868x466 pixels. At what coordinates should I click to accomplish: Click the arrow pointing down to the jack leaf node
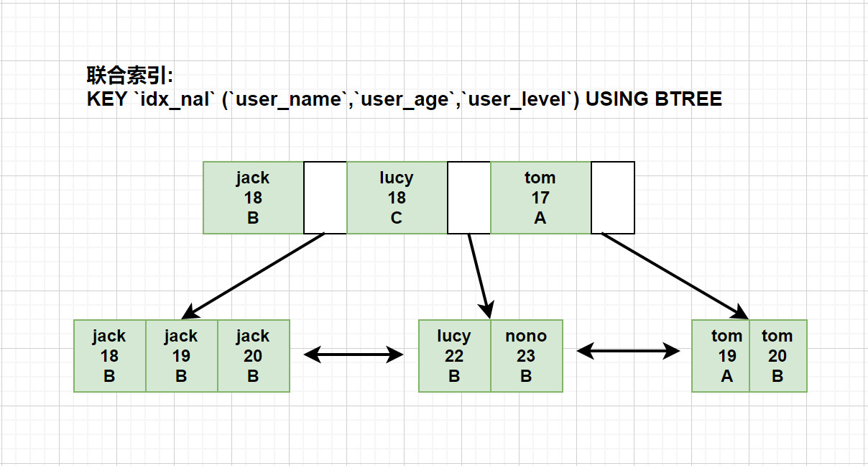click(x=254, y=275)
